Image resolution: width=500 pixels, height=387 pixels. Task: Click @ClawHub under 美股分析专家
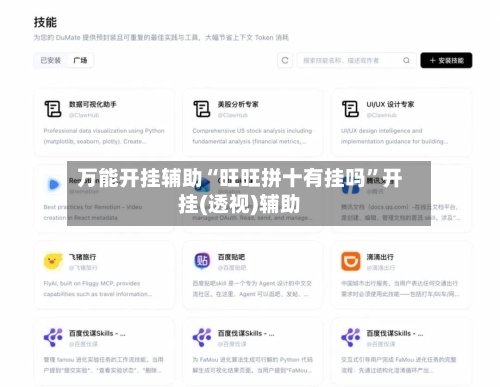coord(233,115)
